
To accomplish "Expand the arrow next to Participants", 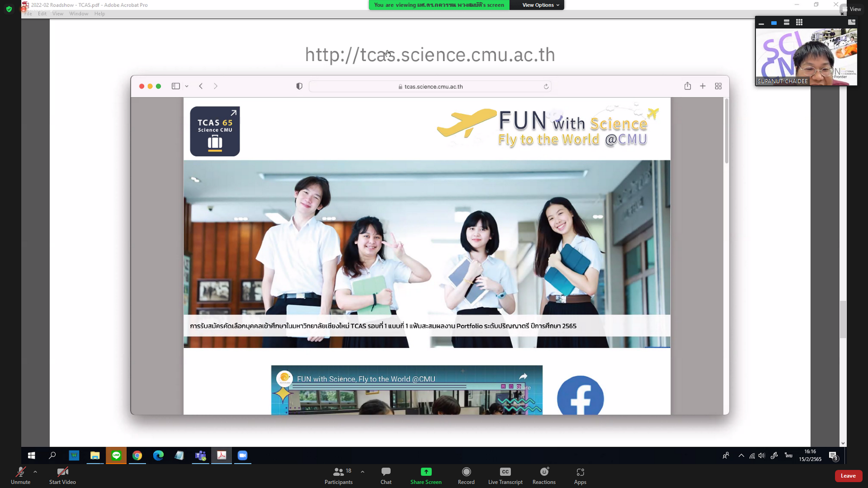I will pyautogui.click(x=362, y=471).
